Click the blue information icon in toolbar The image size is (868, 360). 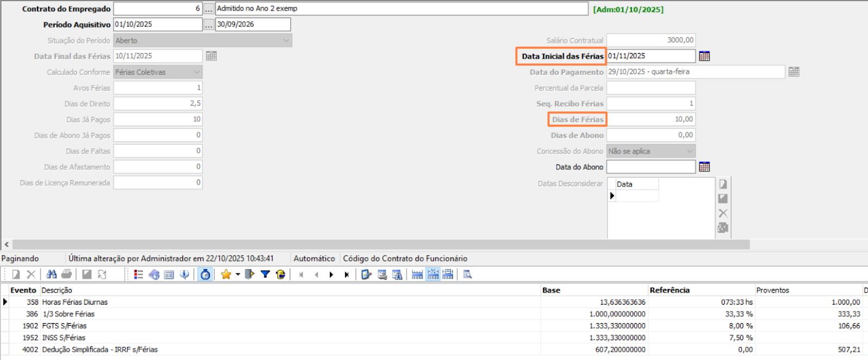pyautogui.click(x=185, y=275)
